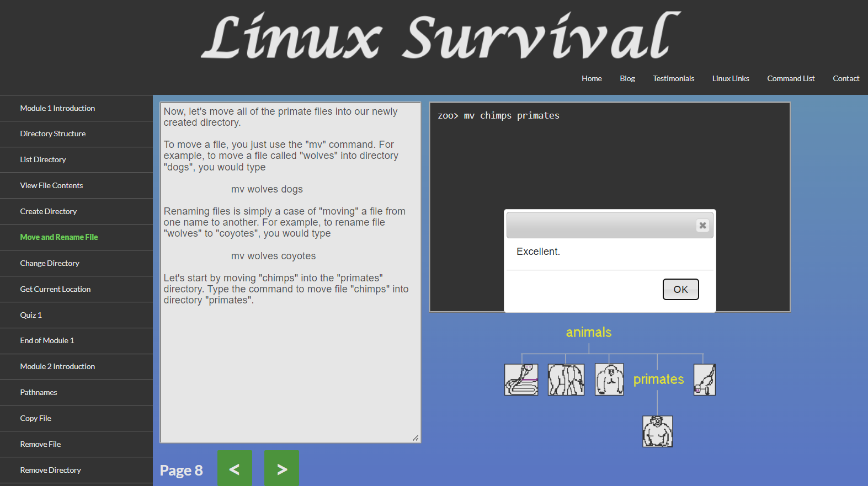Click the 'Excellent.' dialog message
The height and width of the screenshot is (486, 868).
[x=538, y=252]
